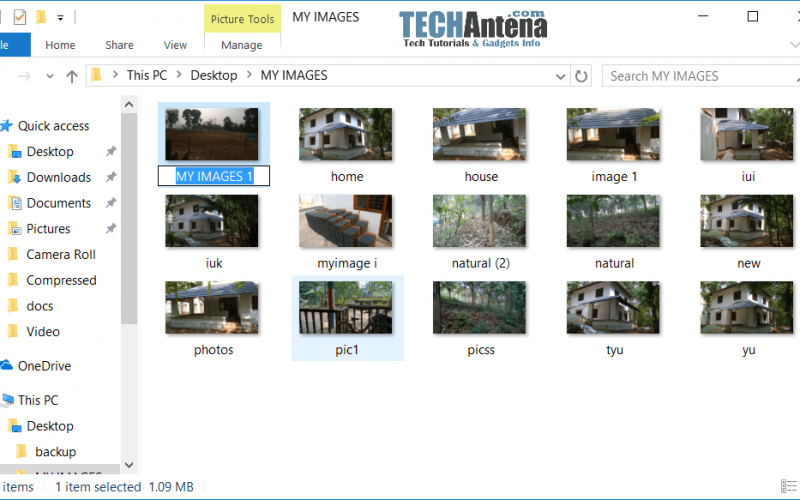Open the Customize Quick Access Toolbar dropdown

pyautogui.click(x=60, y=18)
